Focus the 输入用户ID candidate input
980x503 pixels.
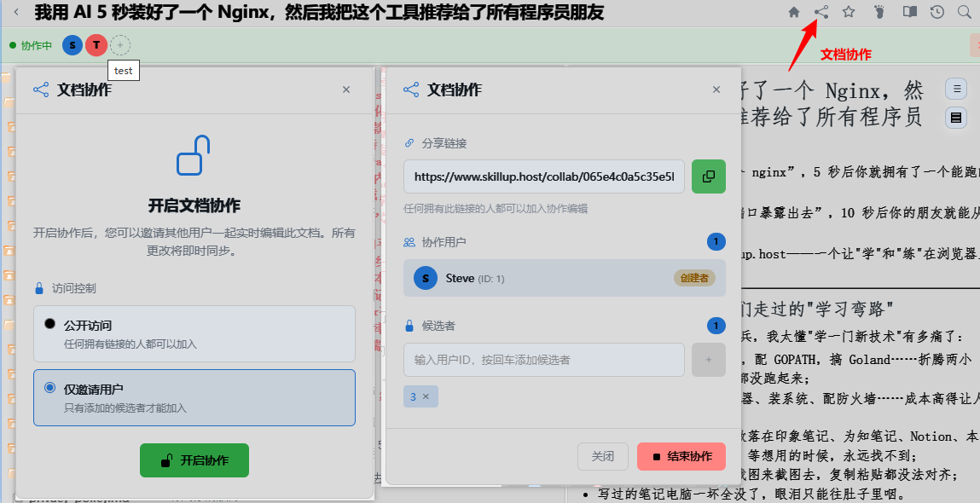[x=544, y=360]
